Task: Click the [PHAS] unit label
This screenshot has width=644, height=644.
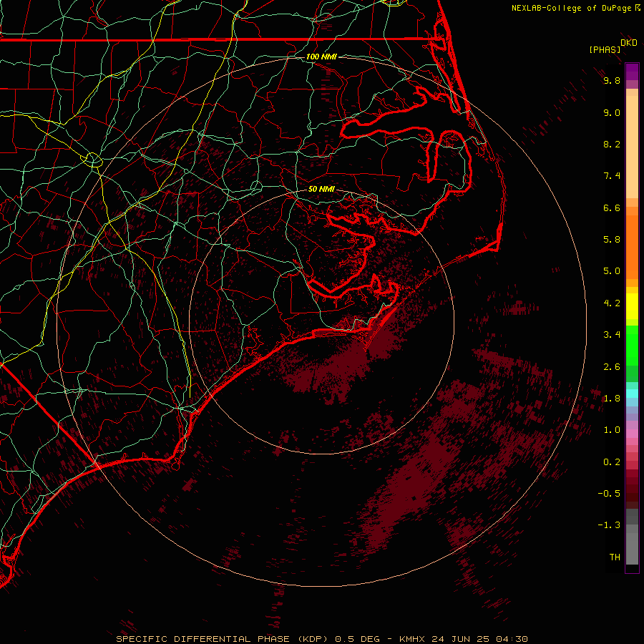Action: tap(605, 50)
